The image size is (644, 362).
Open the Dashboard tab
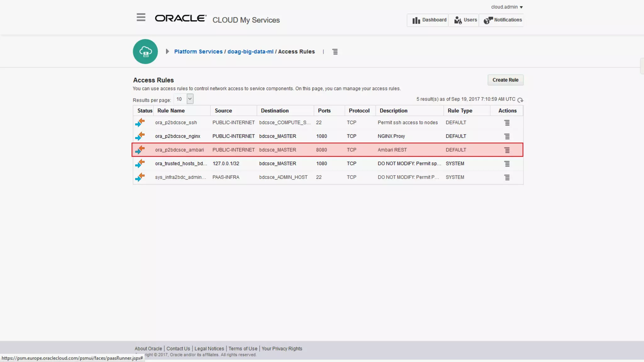pyautogui.click(x=429, y=20)
